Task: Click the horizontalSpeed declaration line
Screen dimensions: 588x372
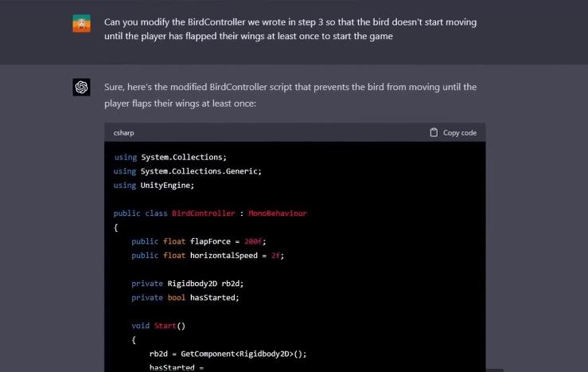Action: (x=207, y=256)
